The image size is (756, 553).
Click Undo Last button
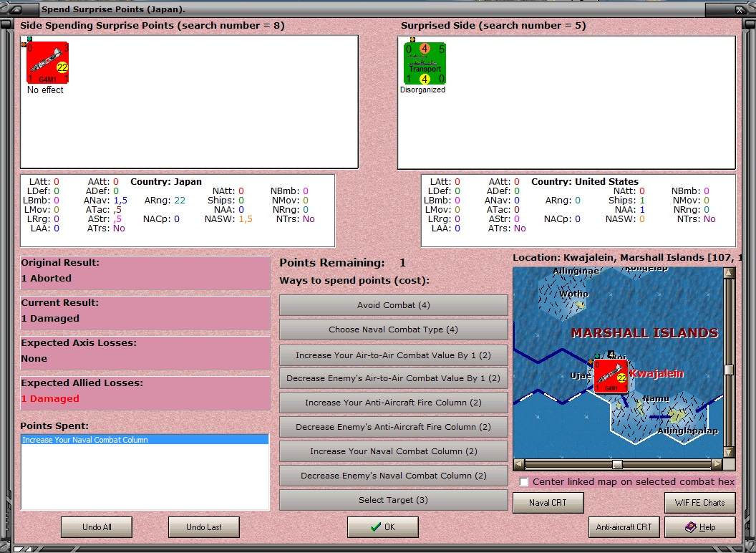[x=203, y=527]
